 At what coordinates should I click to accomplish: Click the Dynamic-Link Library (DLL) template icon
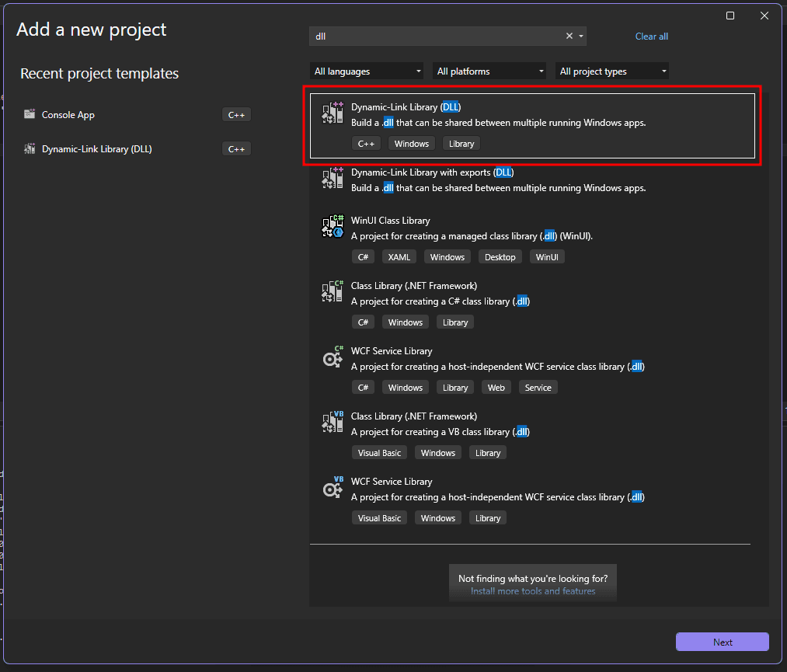tap(333, 113)
